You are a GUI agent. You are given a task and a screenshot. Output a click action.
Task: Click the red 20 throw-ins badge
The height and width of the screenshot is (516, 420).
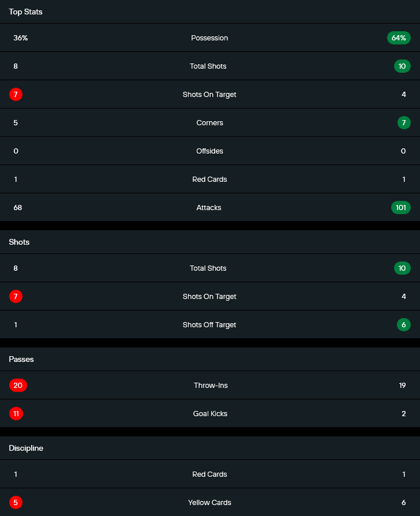coord(18,385)
